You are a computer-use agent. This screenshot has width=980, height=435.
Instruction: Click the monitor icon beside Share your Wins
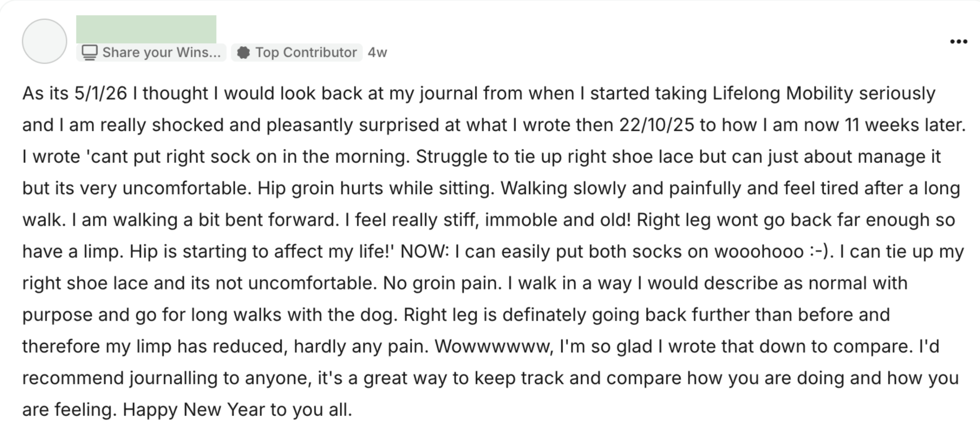pos(90,52)
